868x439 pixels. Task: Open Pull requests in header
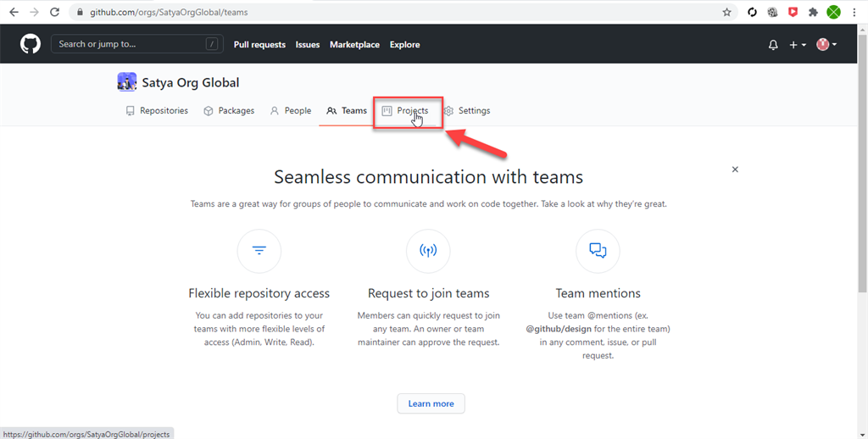coord(259,45)
